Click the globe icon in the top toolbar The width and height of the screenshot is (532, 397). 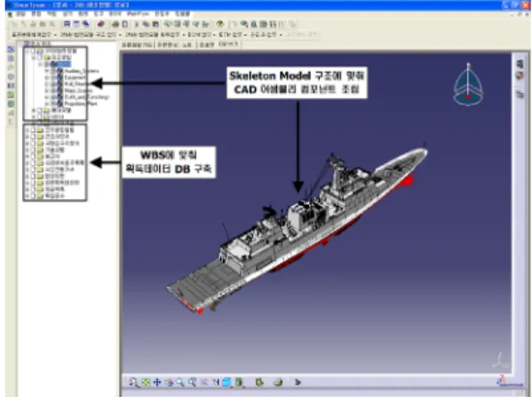pyautogui.click(x=220, y=24)
